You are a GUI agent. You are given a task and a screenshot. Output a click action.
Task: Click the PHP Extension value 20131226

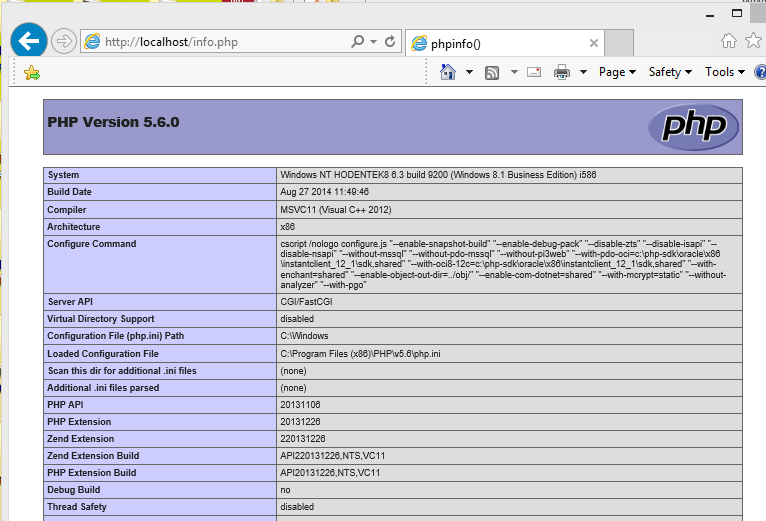(x=300, y=422)
